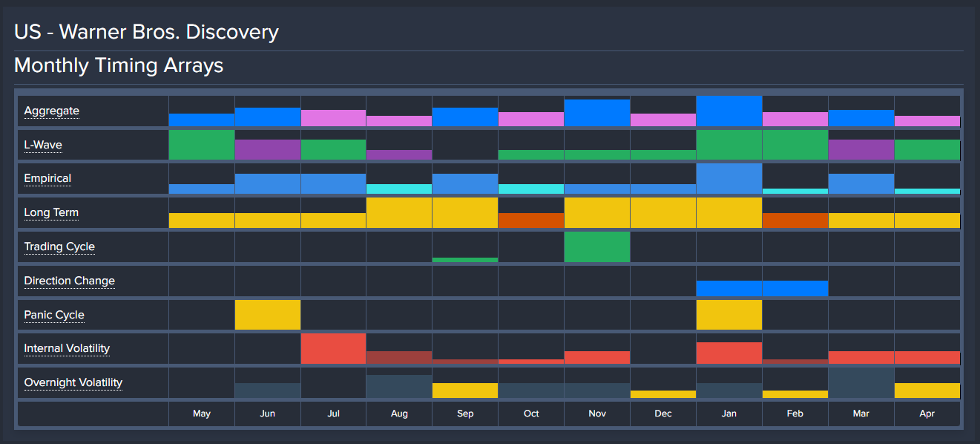Click the orange Long Term bar for October
The width and height of the screenshot is (980, 444).
(x=531, y=221)
